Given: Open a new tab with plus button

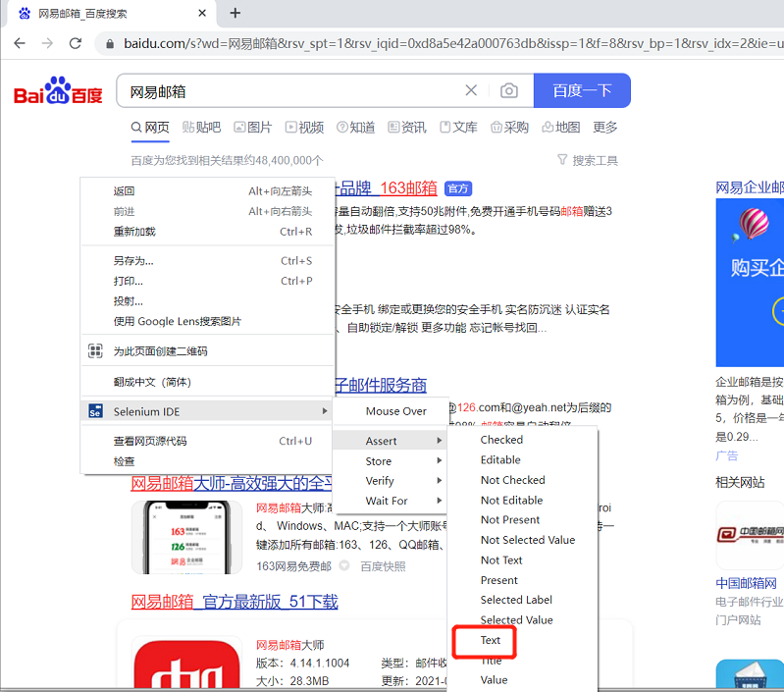Looking at the screenshot, I should [235, 13].
